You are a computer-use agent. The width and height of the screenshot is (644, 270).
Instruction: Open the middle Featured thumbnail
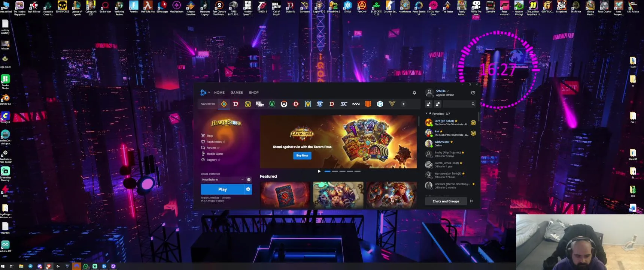338,195
